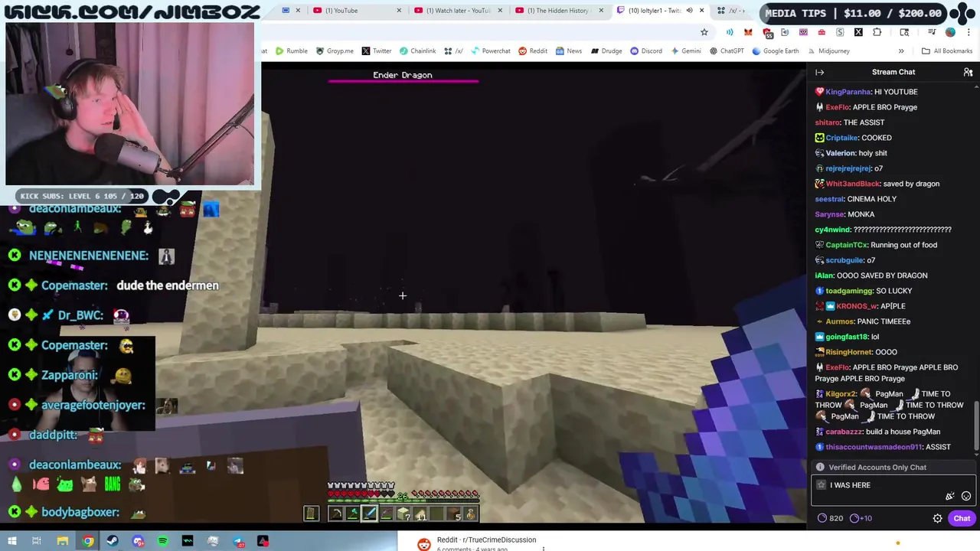Expand hidden bookmarks chevron
The height and width of the screenshot is (551, 980).
901,51
